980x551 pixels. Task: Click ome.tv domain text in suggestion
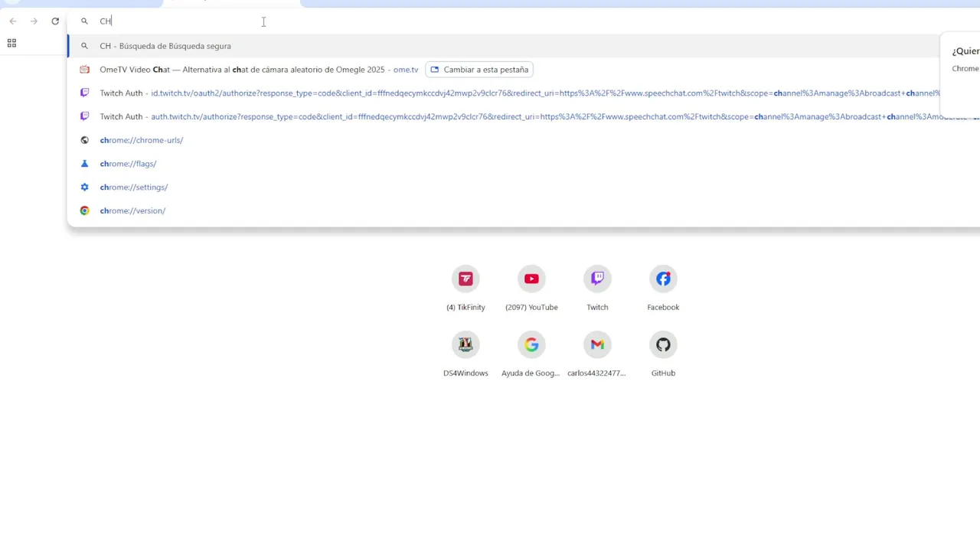click(406, 70)
